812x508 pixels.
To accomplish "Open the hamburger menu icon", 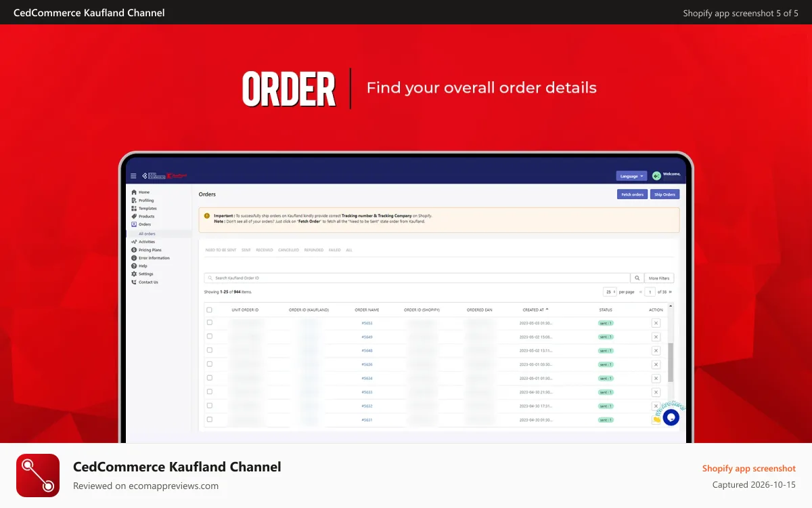I will (x=133, y=176).
